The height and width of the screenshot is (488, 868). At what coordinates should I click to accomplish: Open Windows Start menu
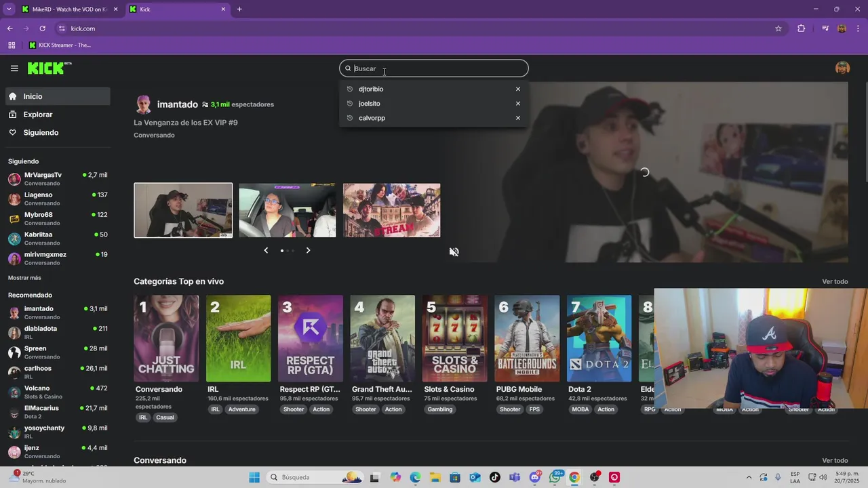(x=254, y=477)
